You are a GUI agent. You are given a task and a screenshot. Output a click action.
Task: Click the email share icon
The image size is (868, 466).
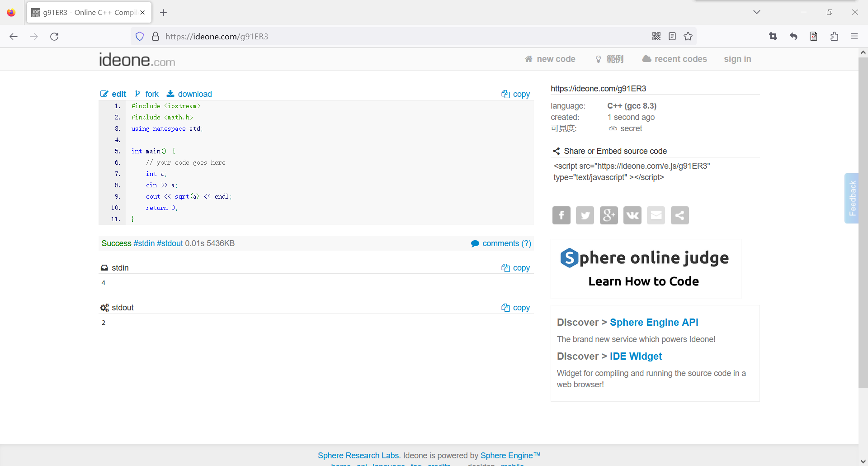click(656, 215)
